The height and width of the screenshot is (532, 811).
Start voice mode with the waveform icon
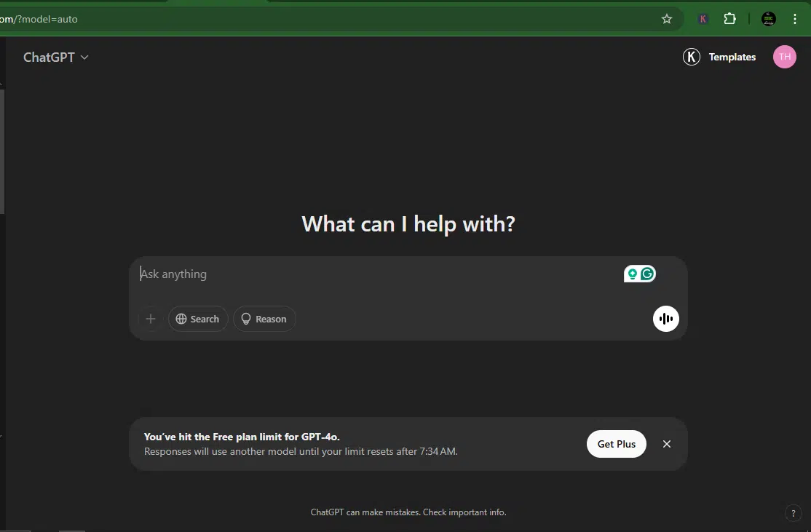[x=665, y=319]
